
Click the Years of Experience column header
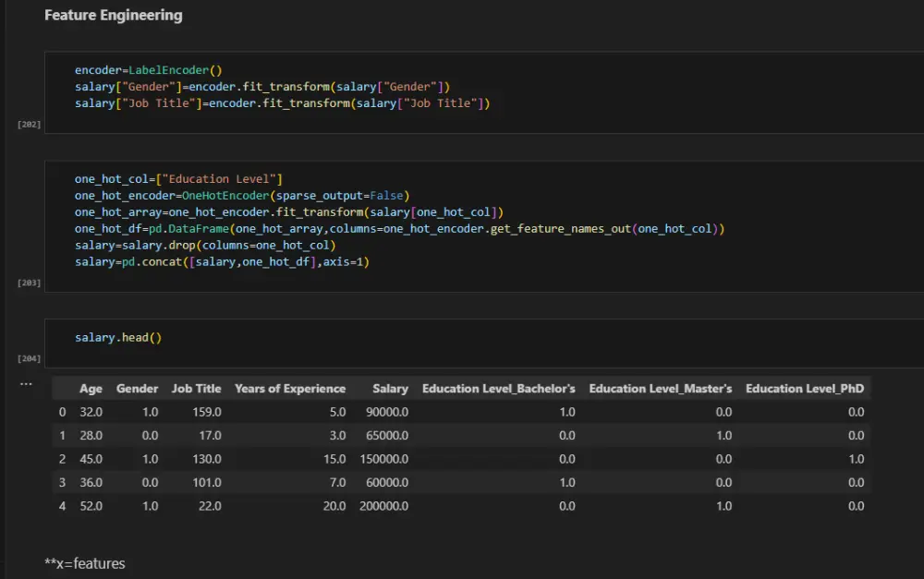tap(290, 389)
